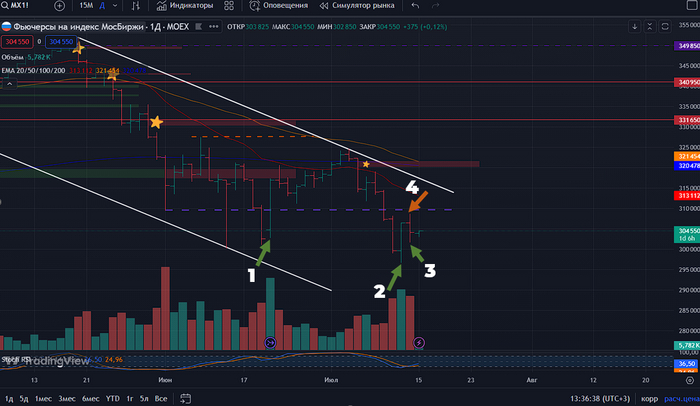Select the 6мес range
Image resolution: width=700 pixels, height=406 pixels.
91,398
